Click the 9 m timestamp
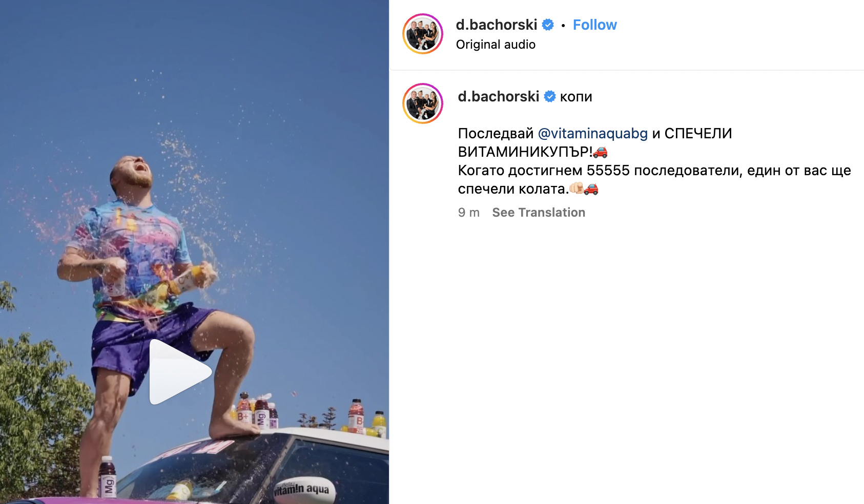Screen dimensions: 864x504 tap(469, 213)
